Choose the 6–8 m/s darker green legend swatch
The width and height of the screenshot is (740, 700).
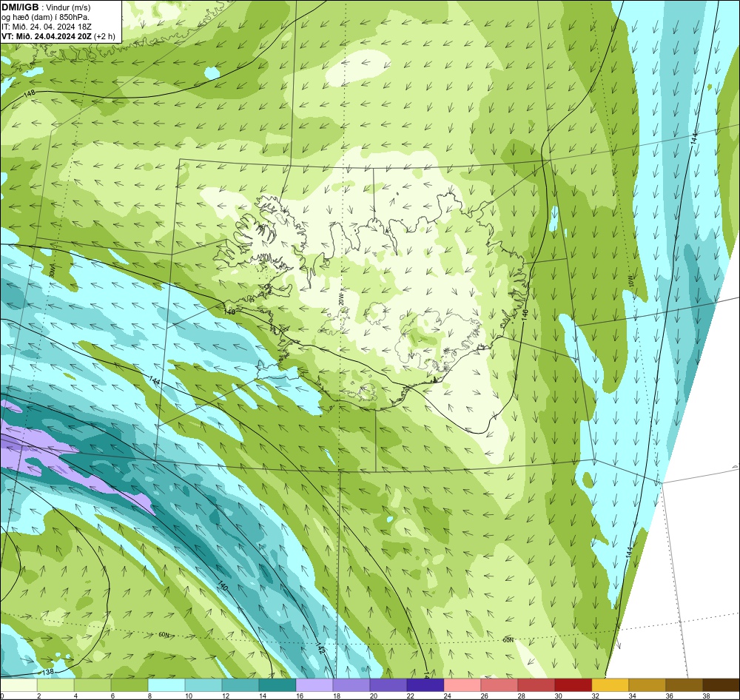(129, 685)
